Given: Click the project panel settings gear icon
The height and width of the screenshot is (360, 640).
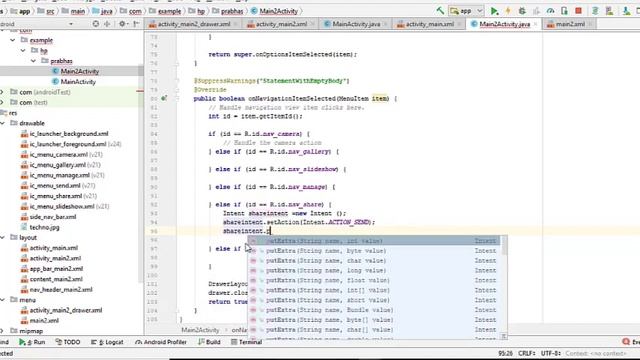Looking at the screenshot, I should tap(122, 24).
